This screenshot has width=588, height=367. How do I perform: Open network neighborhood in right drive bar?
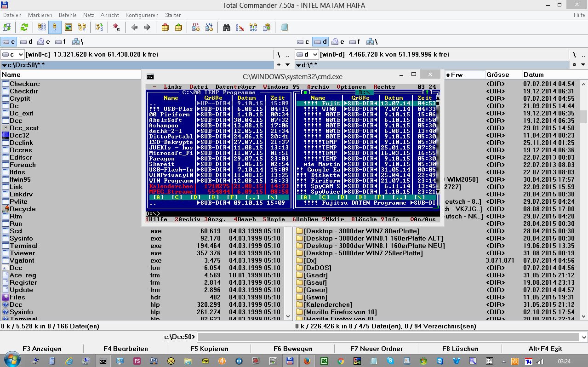[371, 42]
